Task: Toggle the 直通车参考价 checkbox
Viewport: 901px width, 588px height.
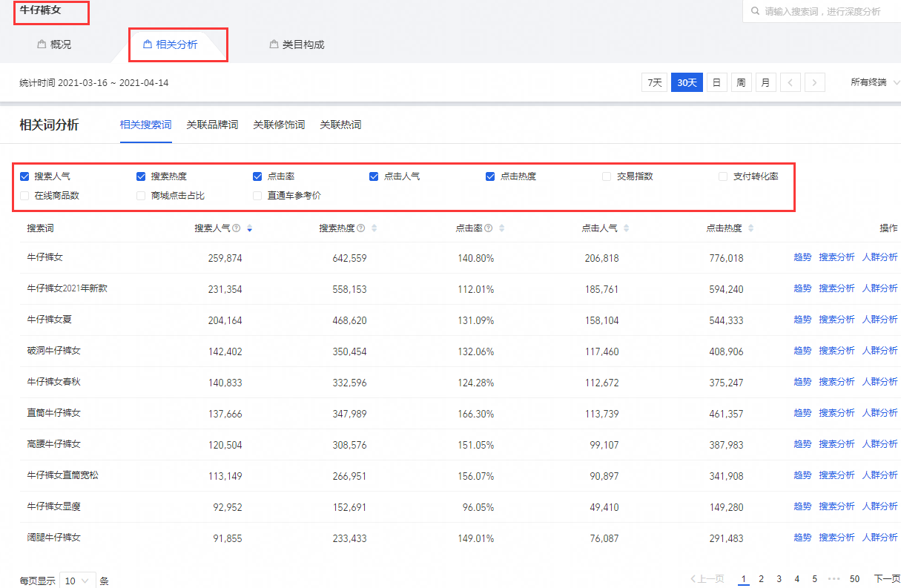Action: pyautogui.click(x=257, y=196)
